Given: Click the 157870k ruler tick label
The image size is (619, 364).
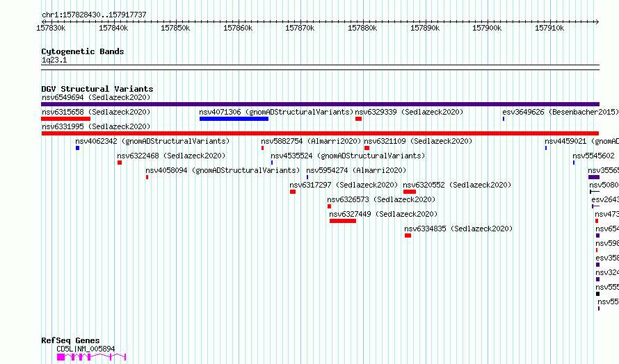Looking at the screenshot, I should (300, 28).
